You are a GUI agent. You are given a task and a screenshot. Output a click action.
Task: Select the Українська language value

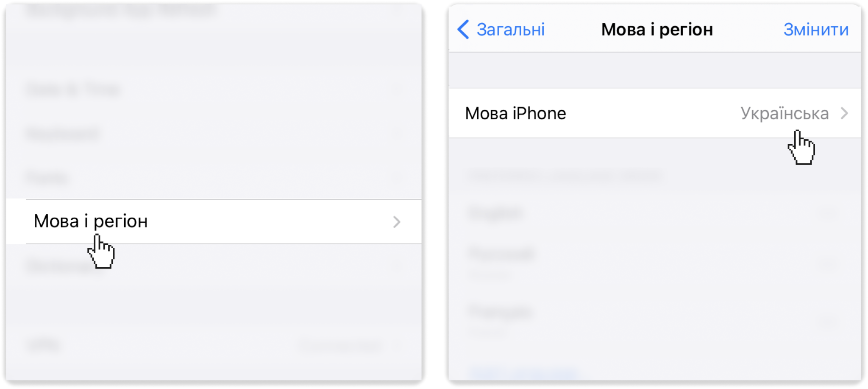(x=785, y=113)
